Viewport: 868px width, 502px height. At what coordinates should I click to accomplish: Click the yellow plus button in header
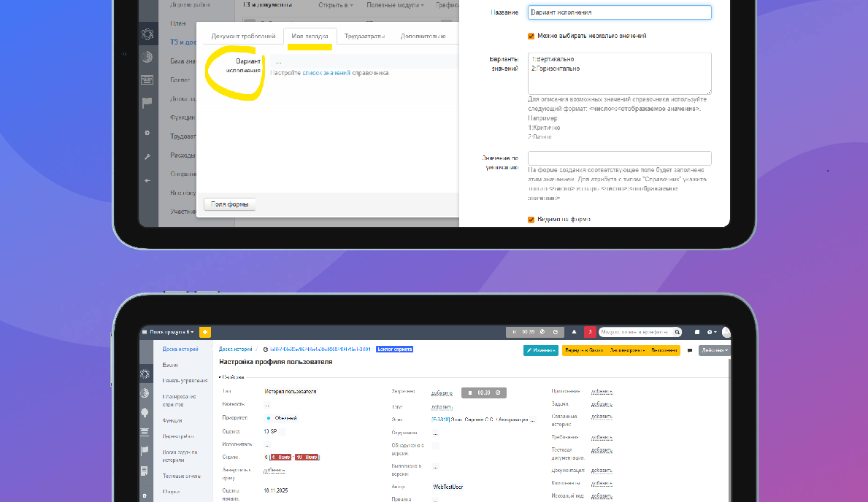204,332
